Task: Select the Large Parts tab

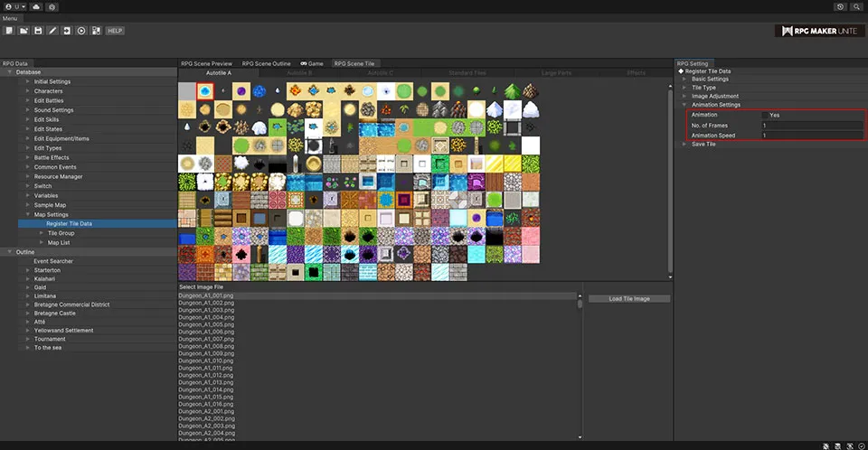Action: (556, 73)
